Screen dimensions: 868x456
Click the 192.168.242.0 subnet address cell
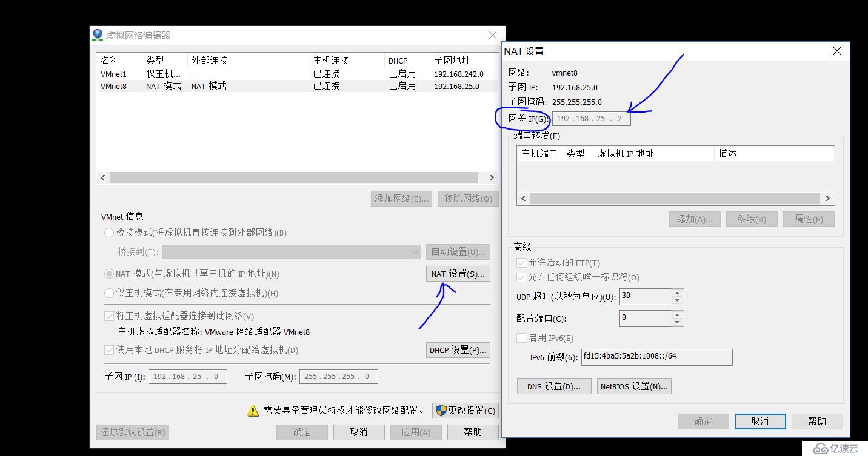pos(459,74)
